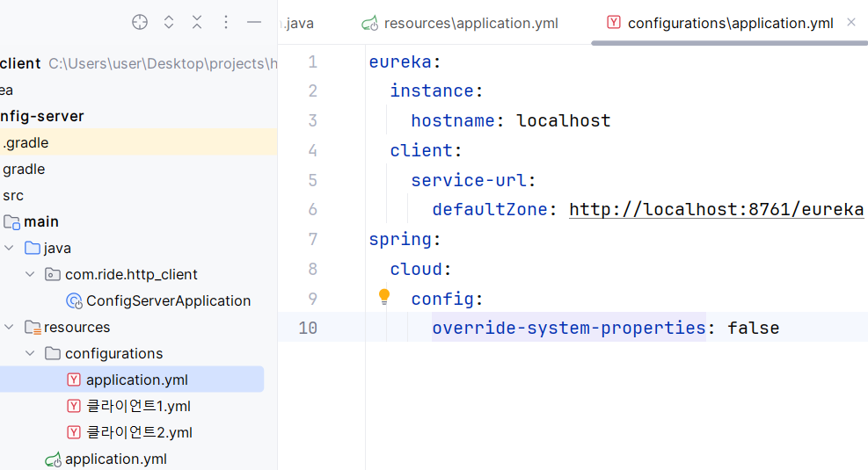Click the Expand All icon in project panel
Image resolution: width=868 pixels, height=470 pixels.
point(169,22)
